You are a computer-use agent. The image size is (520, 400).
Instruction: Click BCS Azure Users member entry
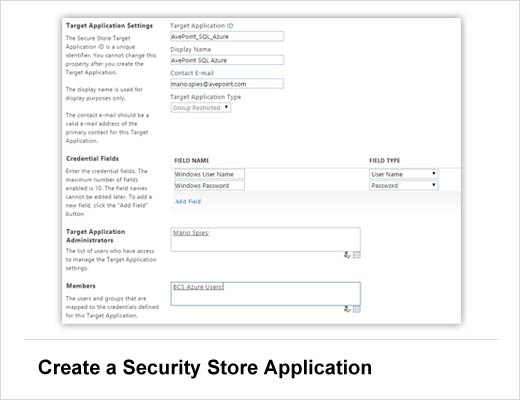pos(198,287)
